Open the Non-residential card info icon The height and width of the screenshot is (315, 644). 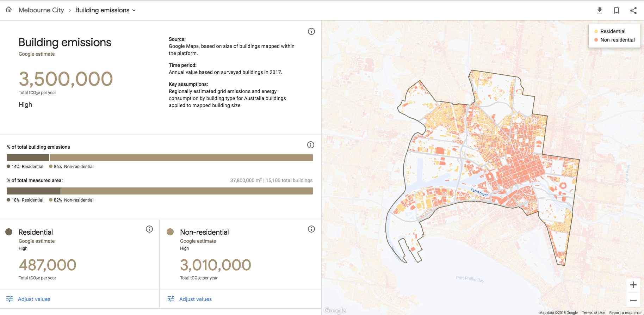pos(311,229)
